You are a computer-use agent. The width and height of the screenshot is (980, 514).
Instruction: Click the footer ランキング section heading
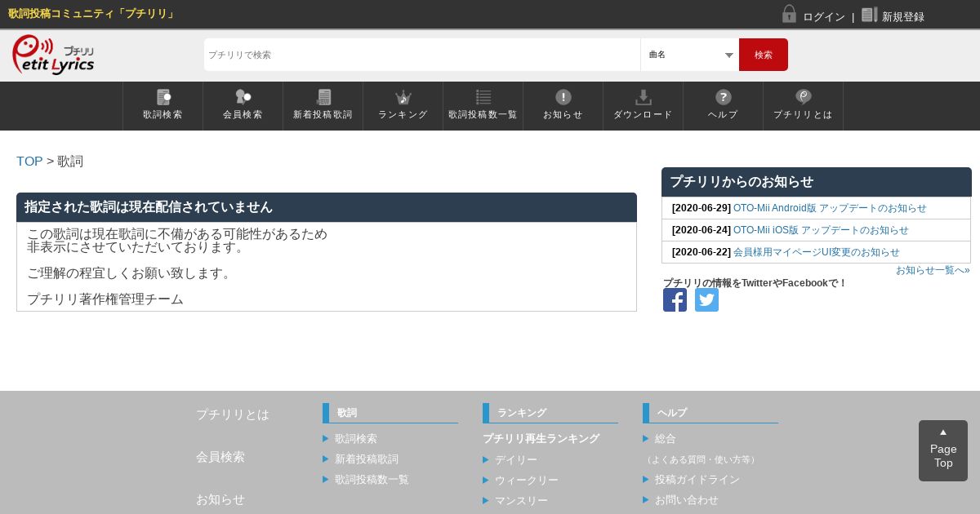click(522, 413)
